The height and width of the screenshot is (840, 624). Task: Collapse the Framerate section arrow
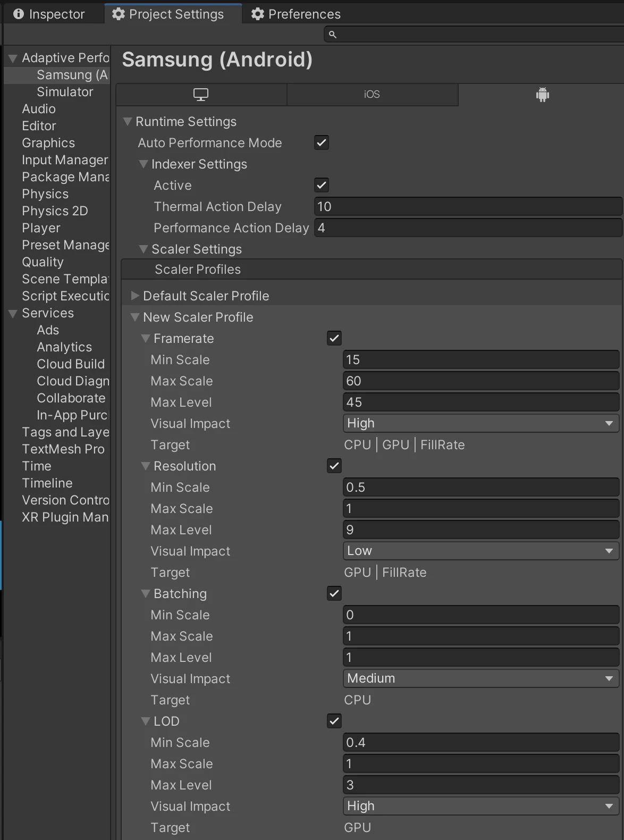pos(146,338)
